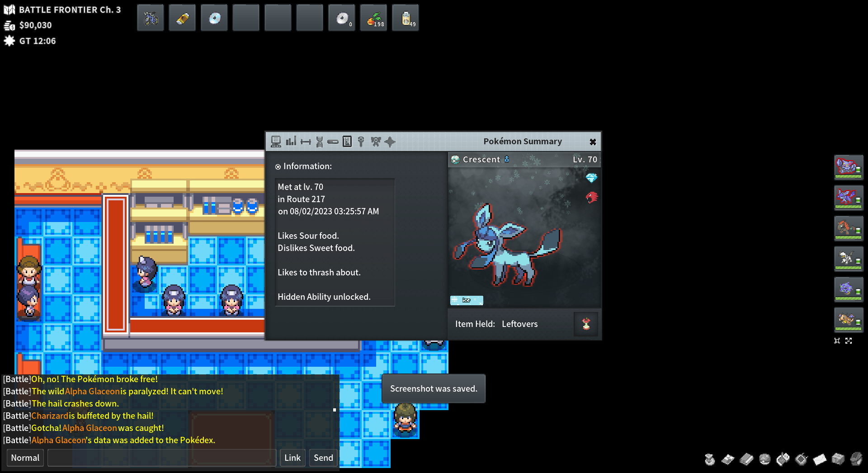The height and width of the screenshot is (473, 868).
Task: Click the male gender symbol next to Crescent
Action: coord(507,159)
